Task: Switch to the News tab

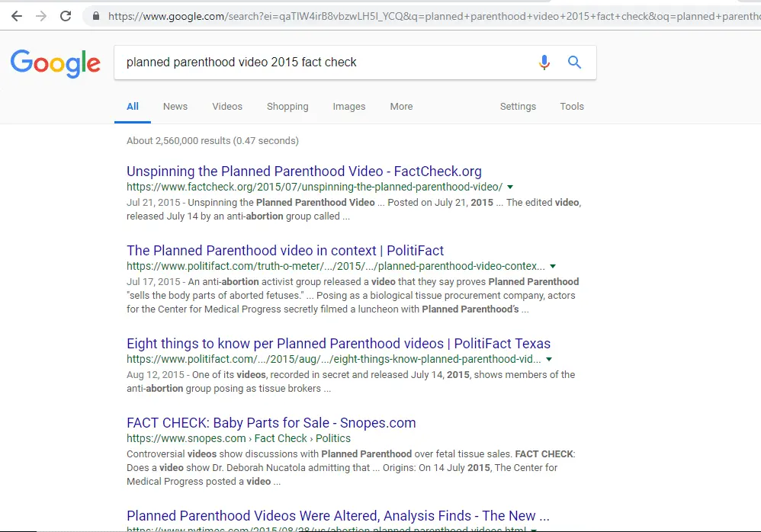Action: [x=175, y=107]
